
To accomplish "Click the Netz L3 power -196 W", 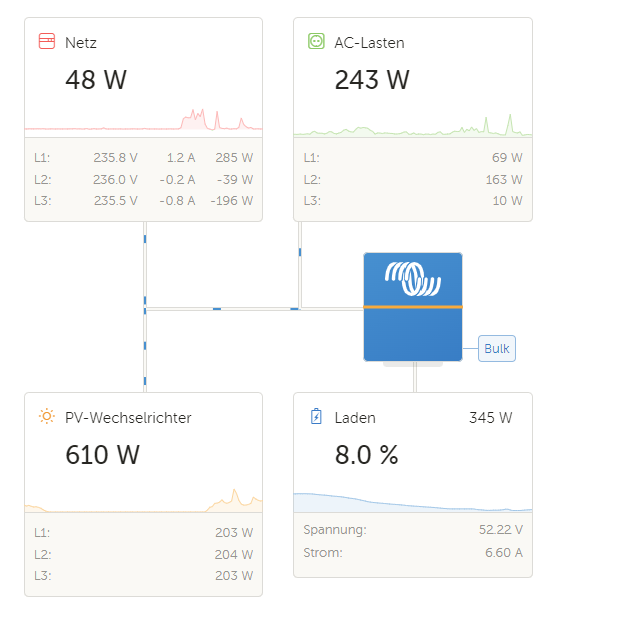I will coord(232,201).
